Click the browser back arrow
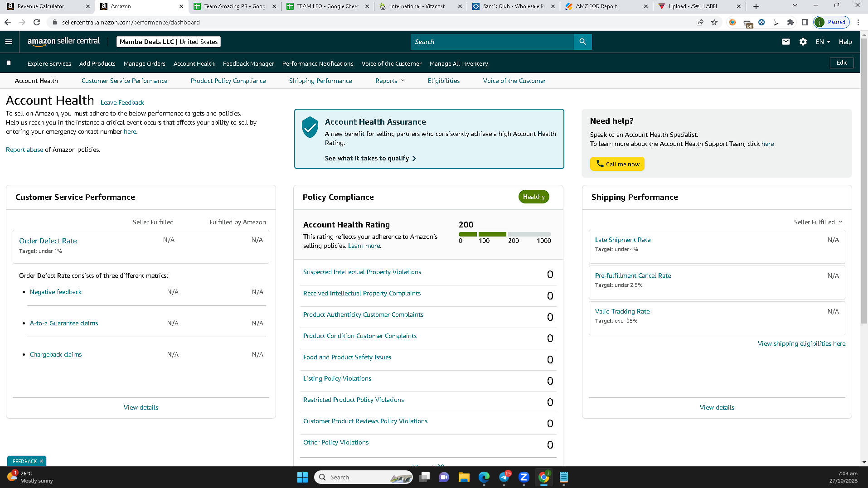 8,22
